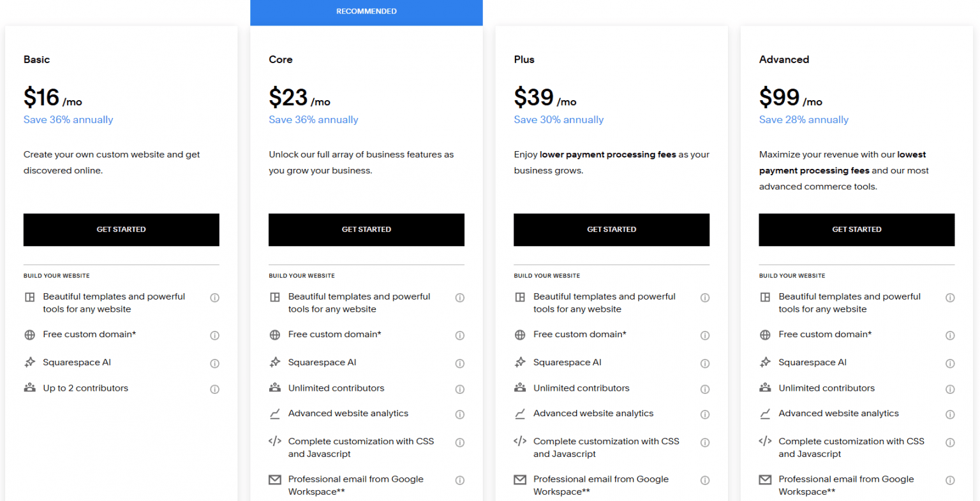Open Save 28% annually link under Advanced price
Viewport: 980px width, 501px height.
pos(803,120)
